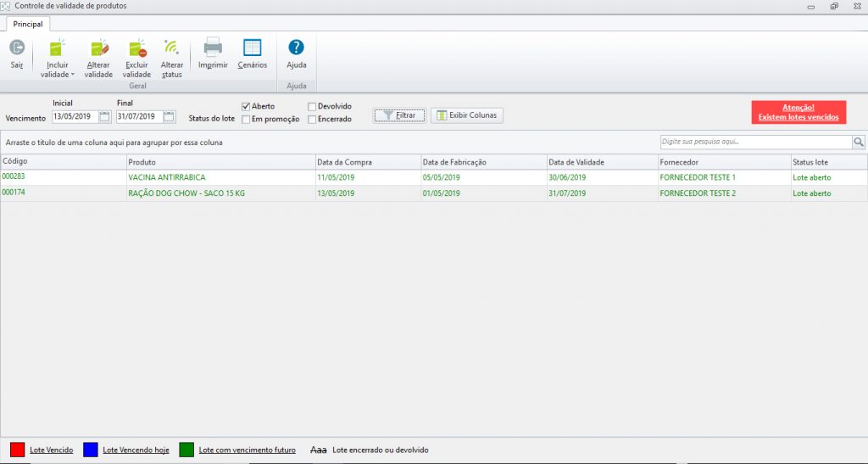The height and width of the screenshot is (464, 868).
Task: Click the FORNECEDOR TESTE 2 cell
Action: tap(724, 193)
